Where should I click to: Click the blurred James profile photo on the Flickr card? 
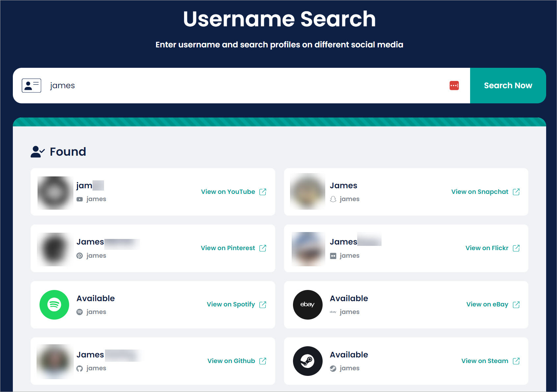[x=308, y=248]
